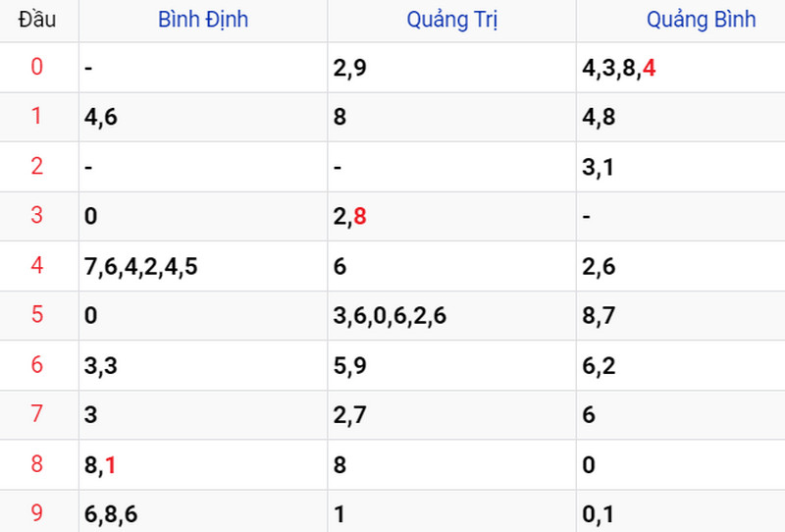Select the red 4 in Quảng Bình row 0
This screenshot has height=532, width=785.
click(x=649, y=68)
